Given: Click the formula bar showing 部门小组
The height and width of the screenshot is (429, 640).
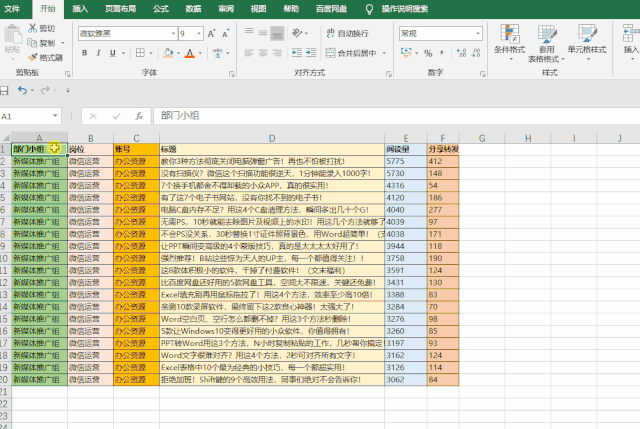Looking at the screenshot, I should click(396, 116).
